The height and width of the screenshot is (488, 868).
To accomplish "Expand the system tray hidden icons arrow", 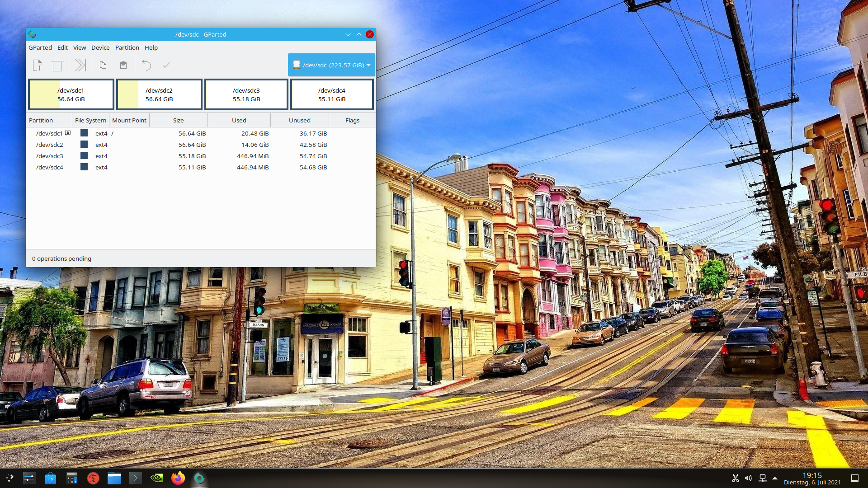I will click(x=775, y=478).
